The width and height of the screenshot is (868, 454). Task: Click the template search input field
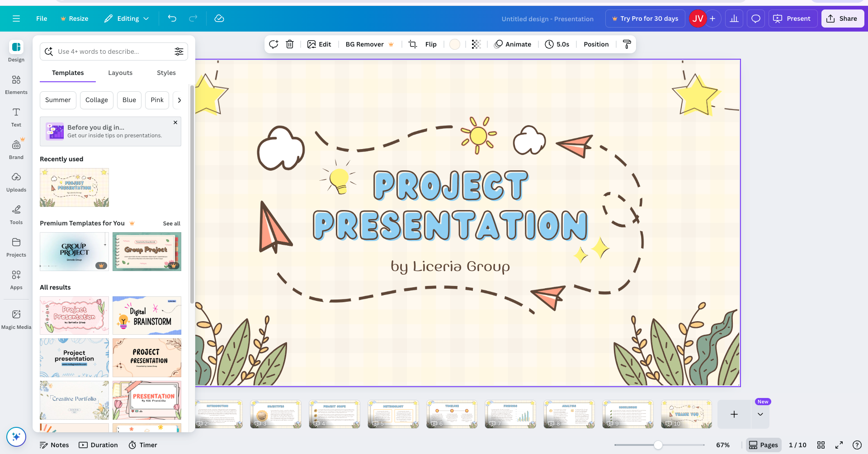[114, 51]
